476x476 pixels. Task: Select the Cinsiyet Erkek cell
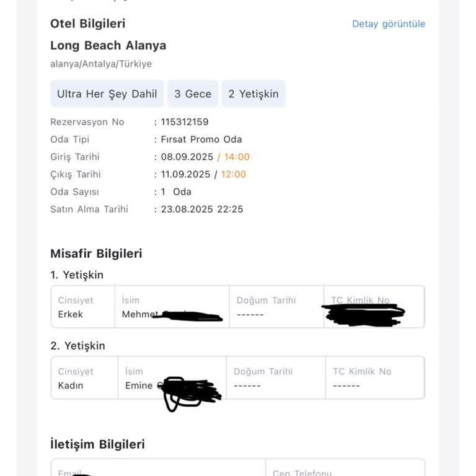83,307
